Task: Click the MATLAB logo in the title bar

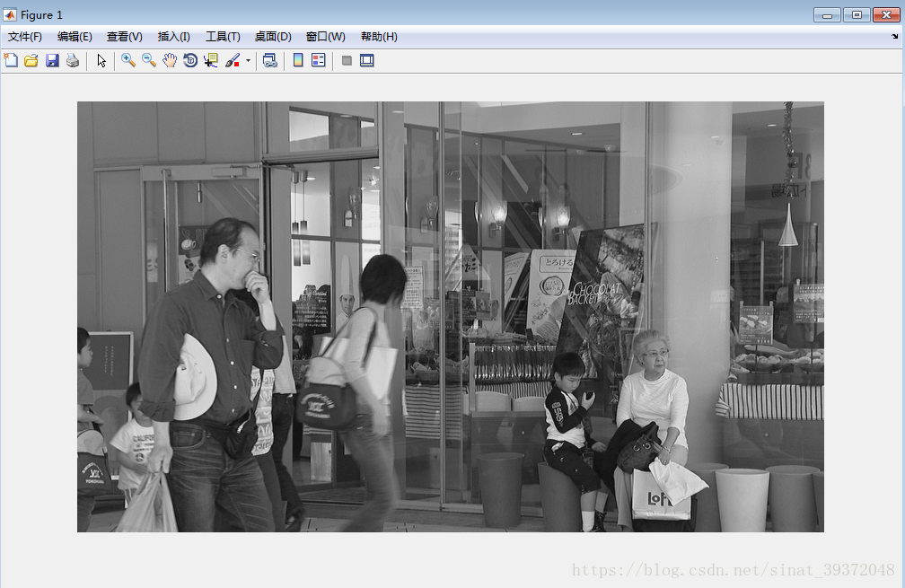Action: (10, 14)
